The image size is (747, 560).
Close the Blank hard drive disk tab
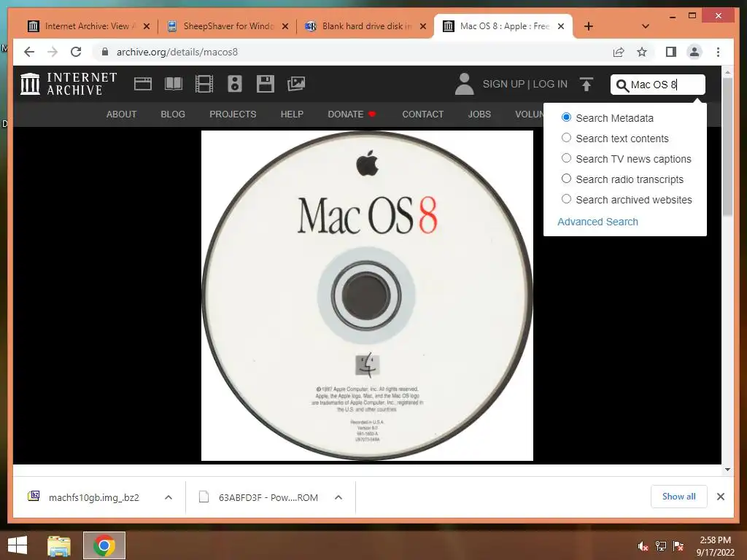tap(423, 26)
